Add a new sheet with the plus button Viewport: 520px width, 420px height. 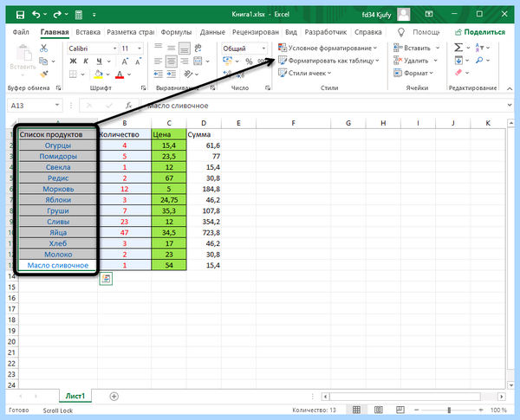point(114,396)
